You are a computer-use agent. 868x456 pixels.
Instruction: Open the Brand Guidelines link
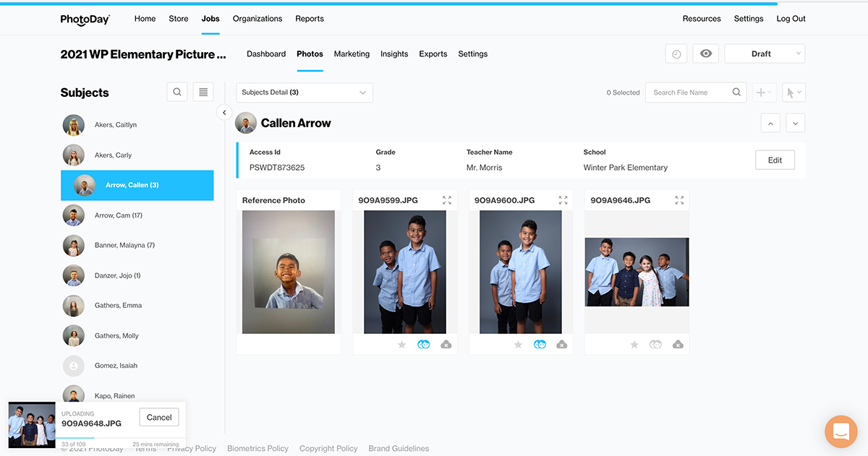[x=399, y=449]
